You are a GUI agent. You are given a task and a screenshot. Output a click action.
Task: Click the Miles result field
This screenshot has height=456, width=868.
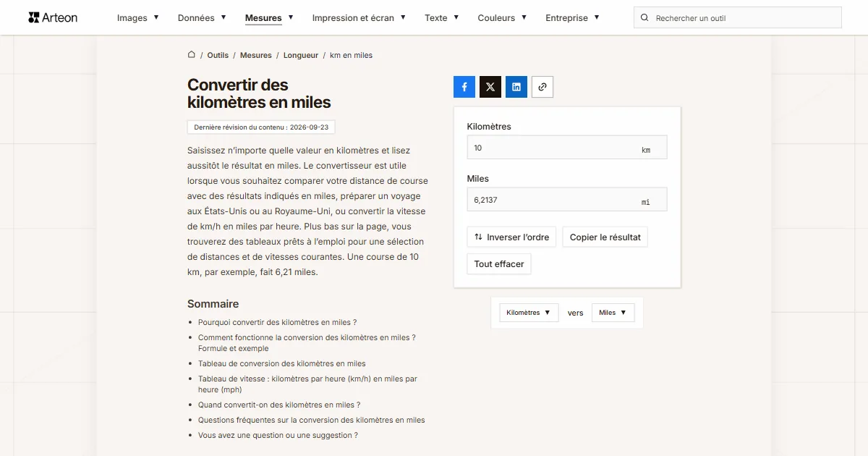(x=567, y=200)
